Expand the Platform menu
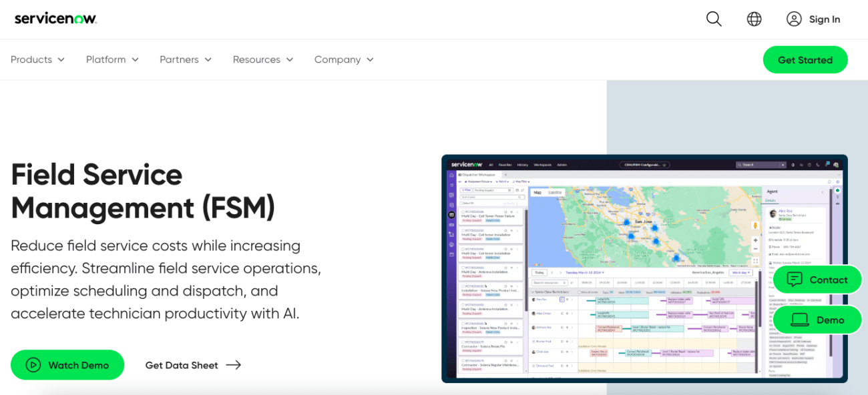 point(112,59)
